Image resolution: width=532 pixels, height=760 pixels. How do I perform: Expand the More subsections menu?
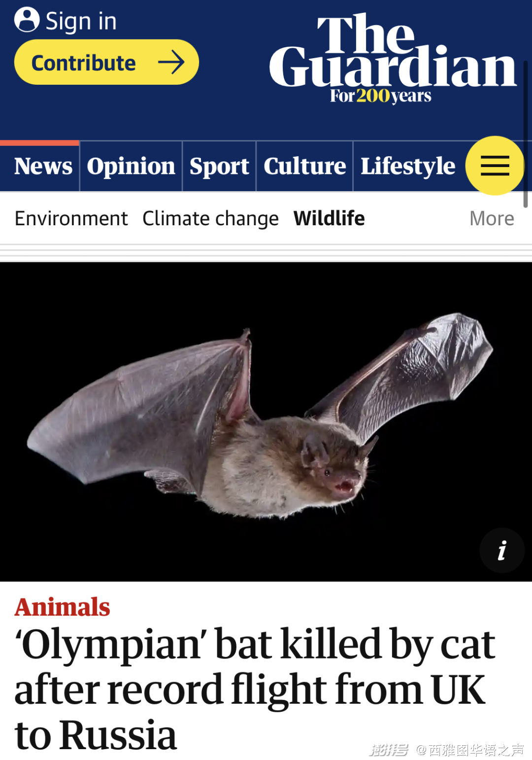click(492, 218)
